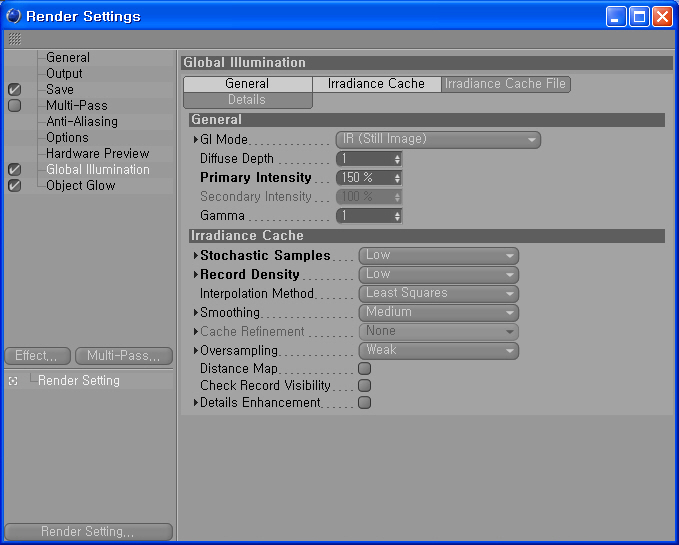Select Global Illumination in the settings list

(98, 170)
